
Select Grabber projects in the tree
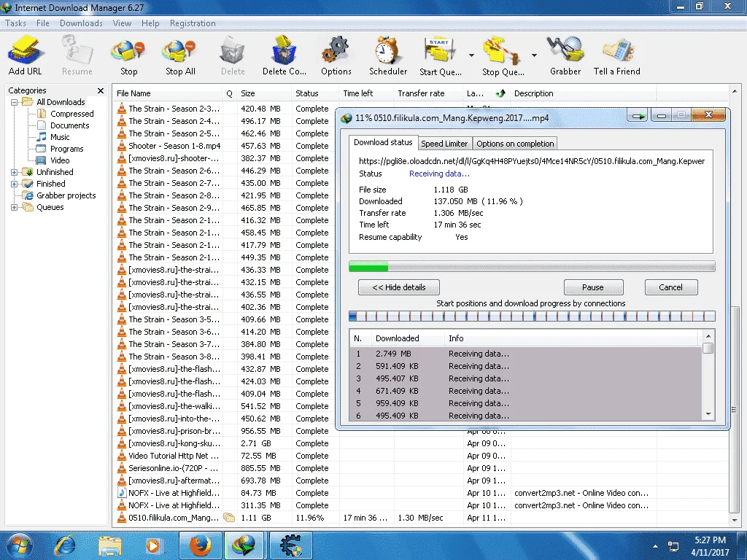point(66,195)
